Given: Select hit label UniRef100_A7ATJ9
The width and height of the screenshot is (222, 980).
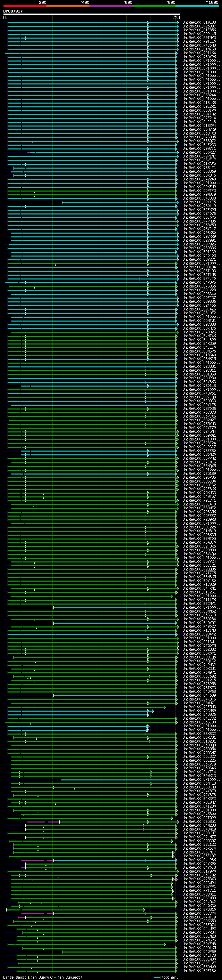Looking at the screenshot, I should point(199,917).
